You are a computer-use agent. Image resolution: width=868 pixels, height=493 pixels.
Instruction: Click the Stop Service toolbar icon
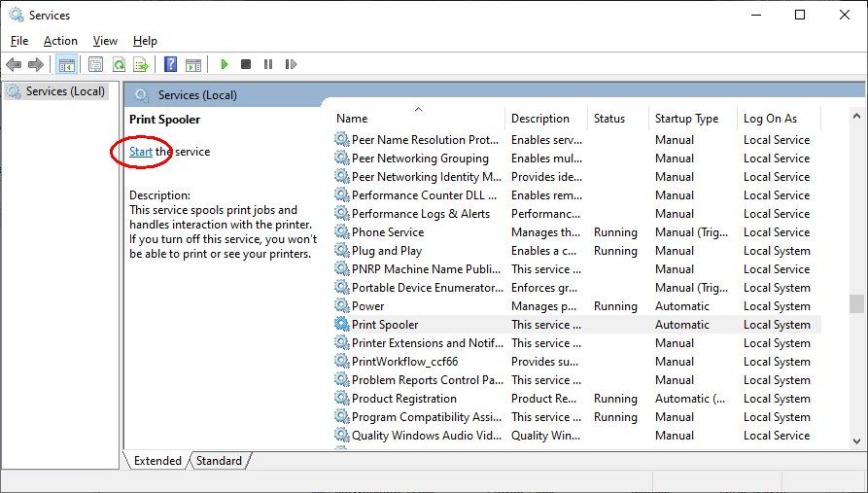(x=246, y=64)
